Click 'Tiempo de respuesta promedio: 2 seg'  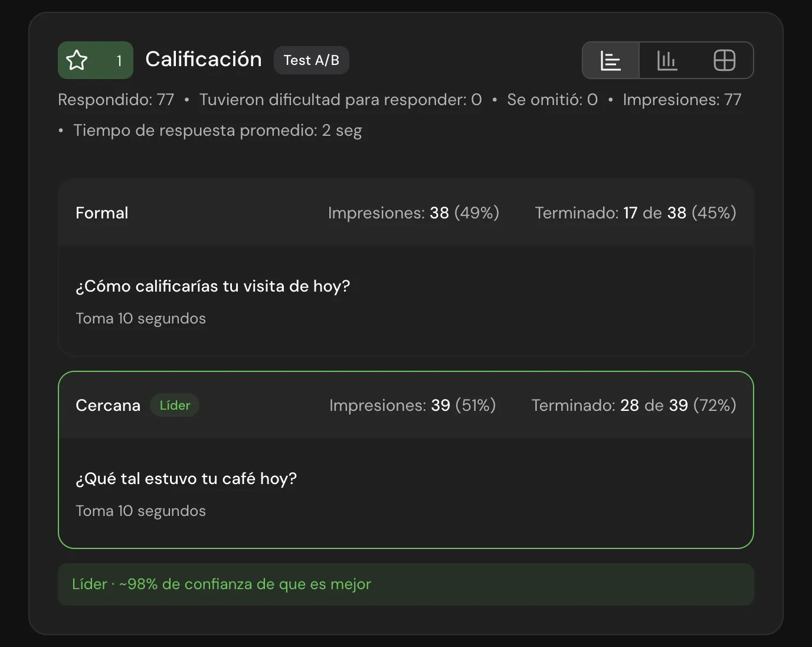[x=218, y=130]
